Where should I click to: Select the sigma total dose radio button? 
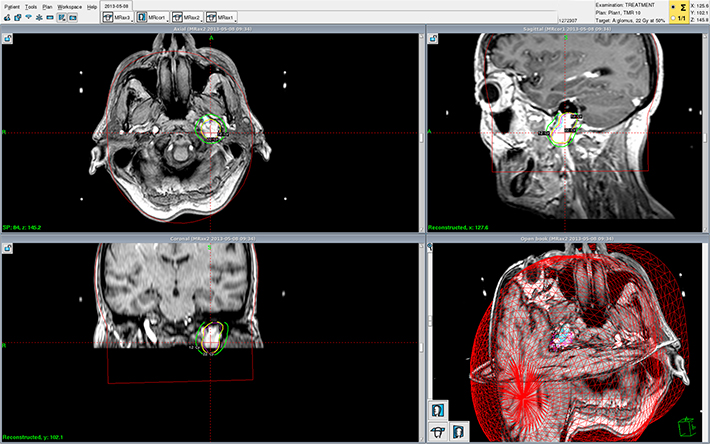point(673,7)
